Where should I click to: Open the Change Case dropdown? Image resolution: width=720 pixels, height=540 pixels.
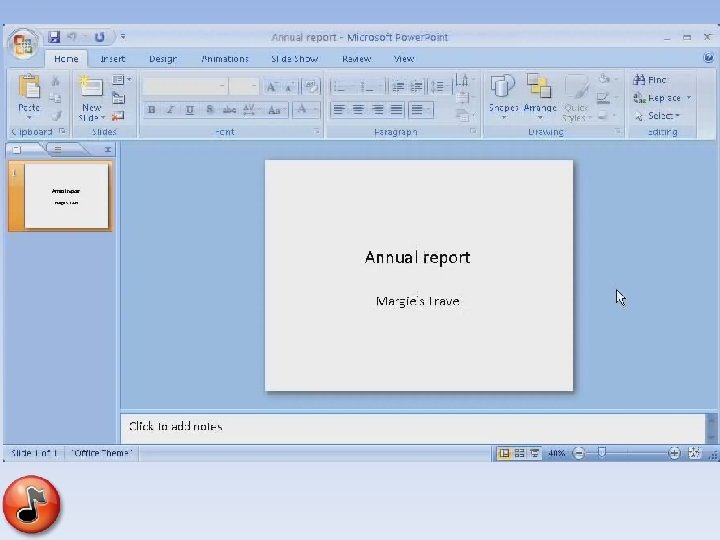pyautogui.click(x=276, y=110)
